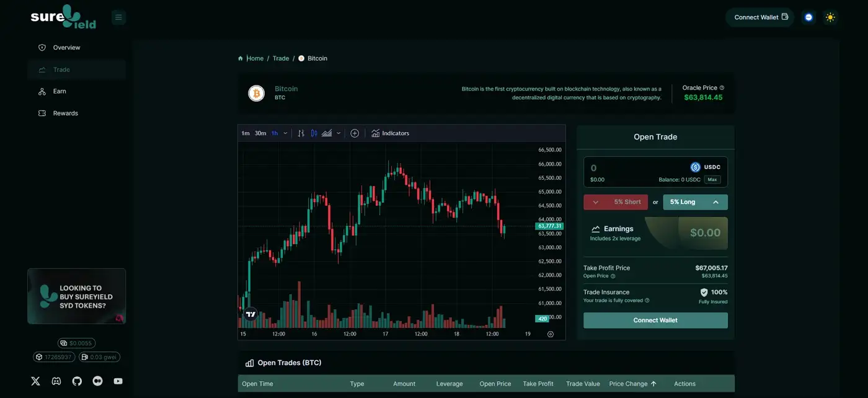Open the YouTube channel icon
868x398 pixels.
point(118,381)
